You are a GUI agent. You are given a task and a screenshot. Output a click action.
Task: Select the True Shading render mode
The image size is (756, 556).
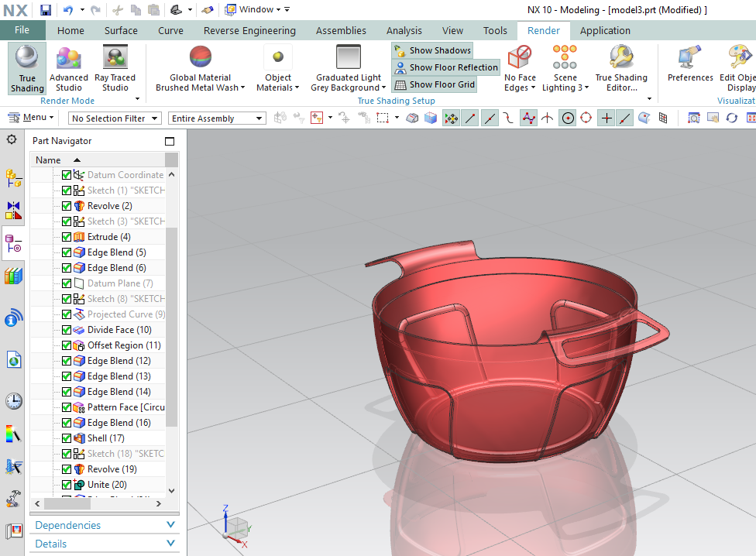click(26, 68)
